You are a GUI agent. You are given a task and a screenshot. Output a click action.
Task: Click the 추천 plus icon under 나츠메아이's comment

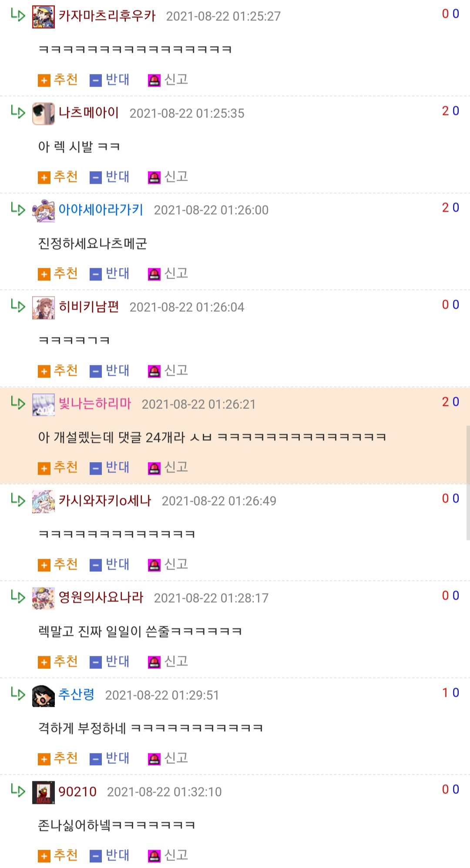point(44,177)
